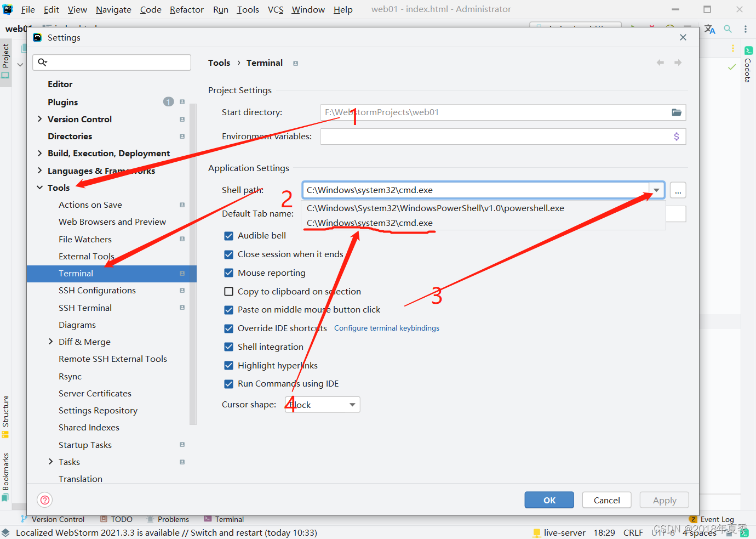
Task: Collapse the Tools tree node
Action: click(39, 188)
